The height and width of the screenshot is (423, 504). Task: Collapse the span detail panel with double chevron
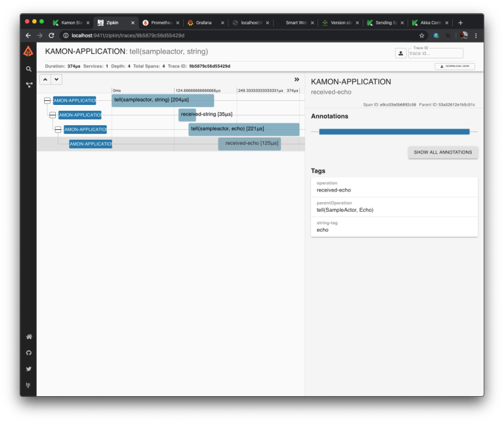[x=297, y=79]
